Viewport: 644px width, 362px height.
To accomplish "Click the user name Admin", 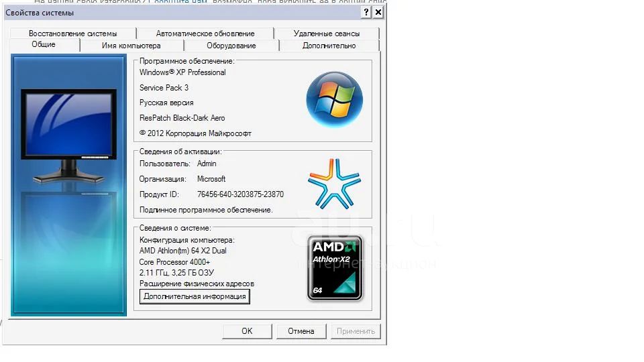I will [207, 164].
